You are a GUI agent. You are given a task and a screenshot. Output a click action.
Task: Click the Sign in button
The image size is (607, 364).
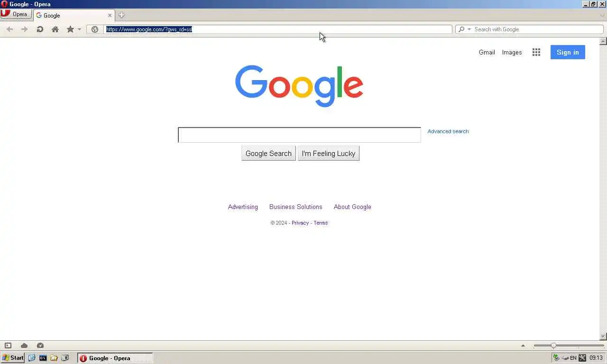point(568,52)
